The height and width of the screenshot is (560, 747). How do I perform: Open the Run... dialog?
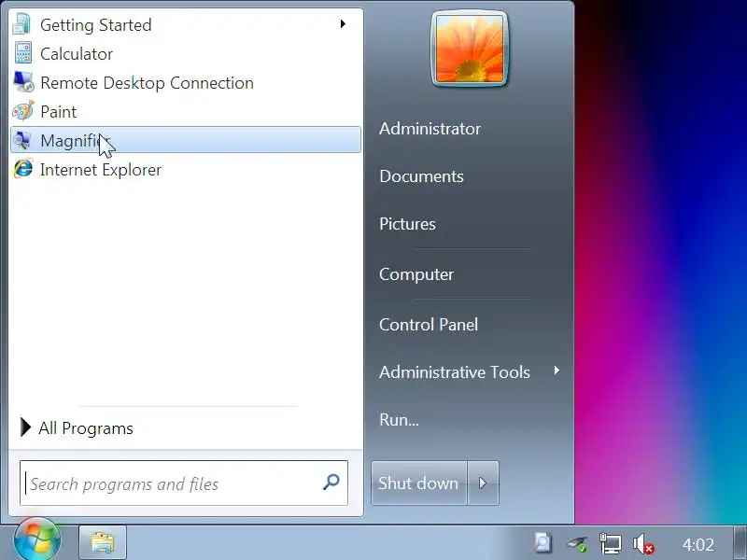pyautogui.click(x=400, y=419)
